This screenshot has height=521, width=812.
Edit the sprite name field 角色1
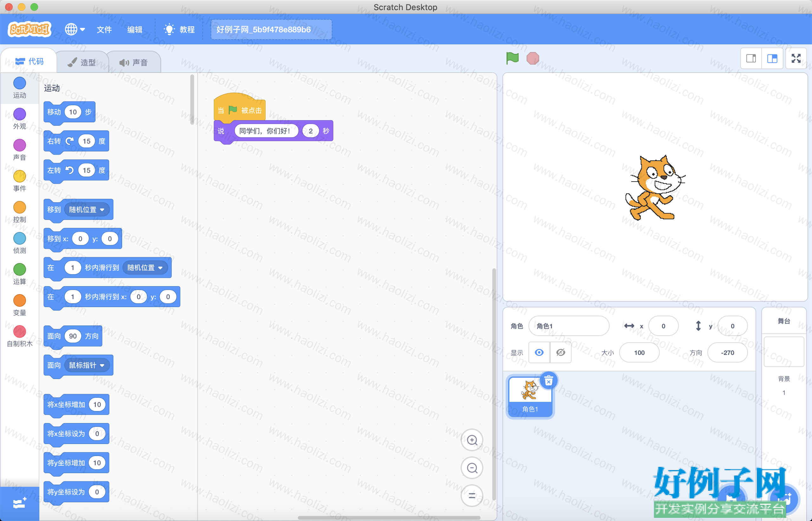coord(569,326)
